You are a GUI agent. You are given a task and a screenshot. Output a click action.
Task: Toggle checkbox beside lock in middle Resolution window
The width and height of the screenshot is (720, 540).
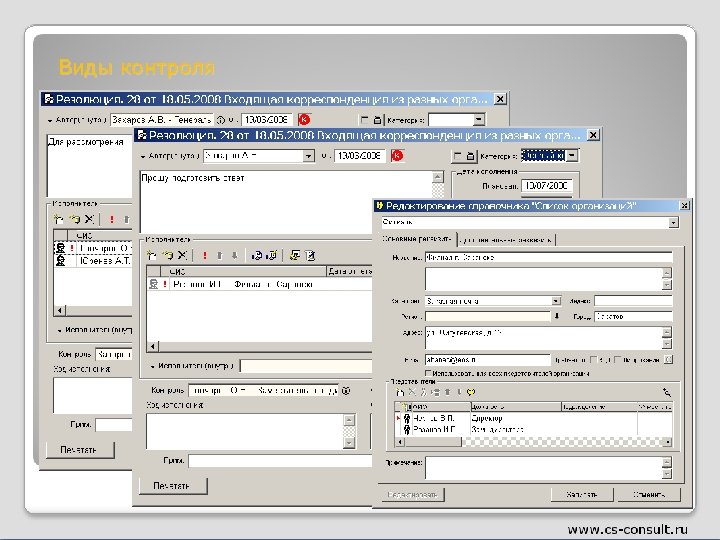pyautogui.click(x=457, y=156)
